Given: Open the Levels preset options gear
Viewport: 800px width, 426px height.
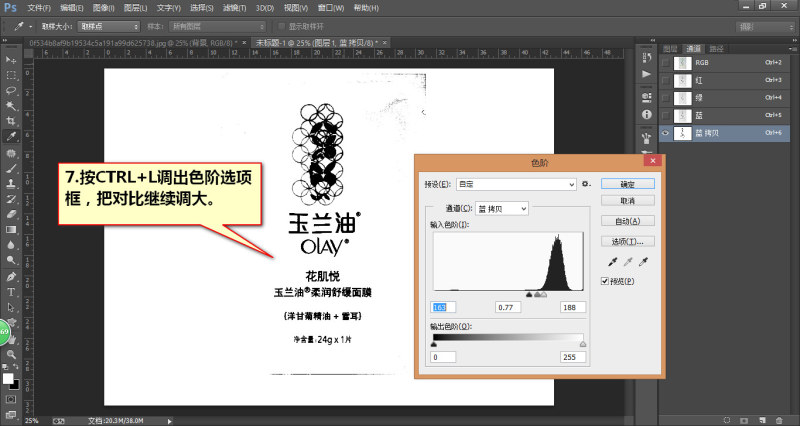Looking at the screenshot, I should tap(586, 184).
